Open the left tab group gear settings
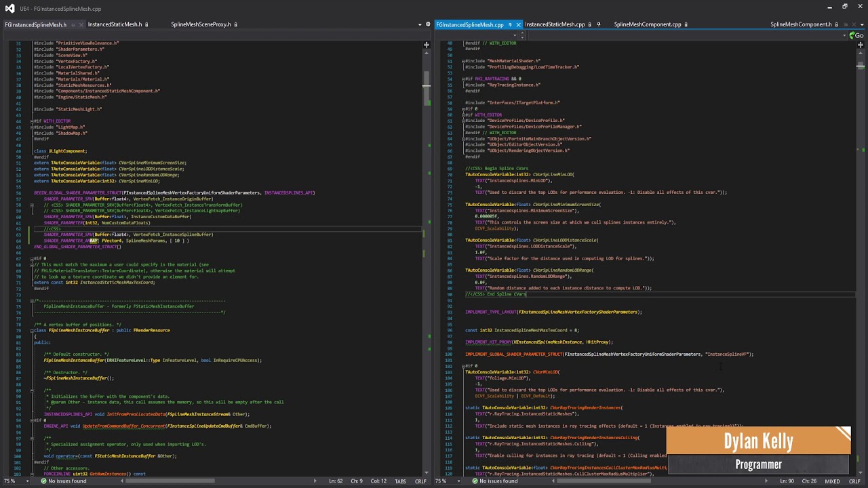 click(x=428, y=24)
